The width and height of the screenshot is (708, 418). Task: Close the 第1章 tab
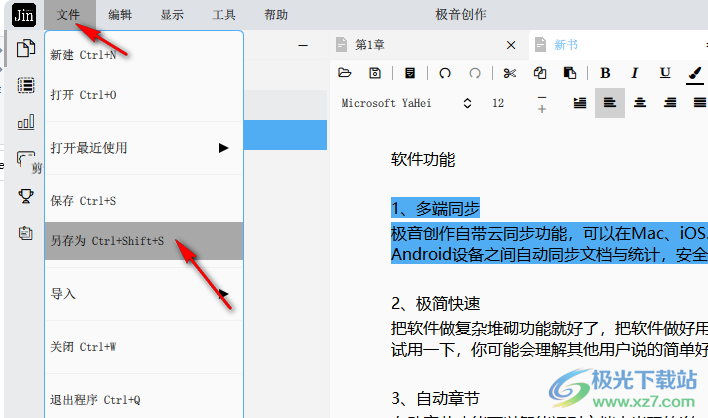511,45
